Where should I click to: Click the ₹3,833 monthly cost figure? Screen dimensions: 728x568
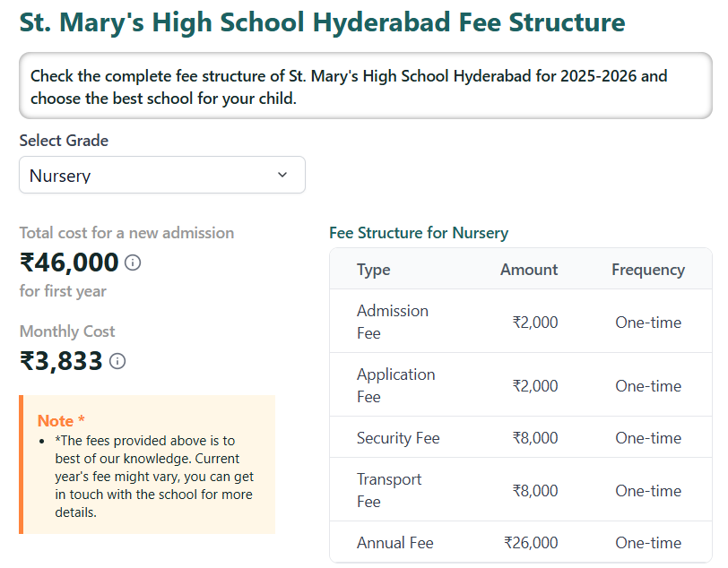click(61, 361)
